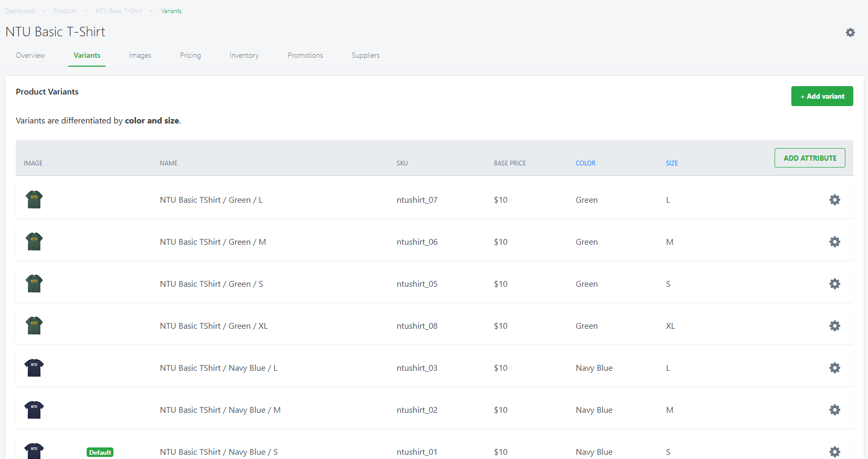This screenshot has height=459, width=868.
Task: Click the green shirt thumbnail for ntushirt_07
Action: 34,200
